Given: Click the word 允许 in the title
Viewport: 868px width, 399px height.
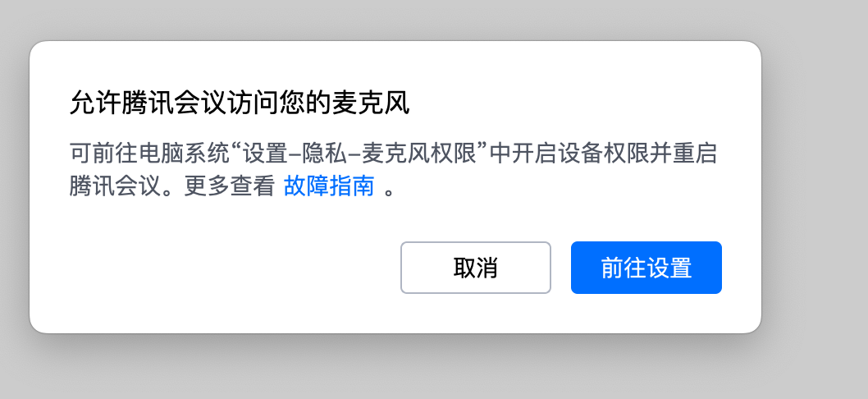Looking at the screenshot, I should (x=95, y=103).
